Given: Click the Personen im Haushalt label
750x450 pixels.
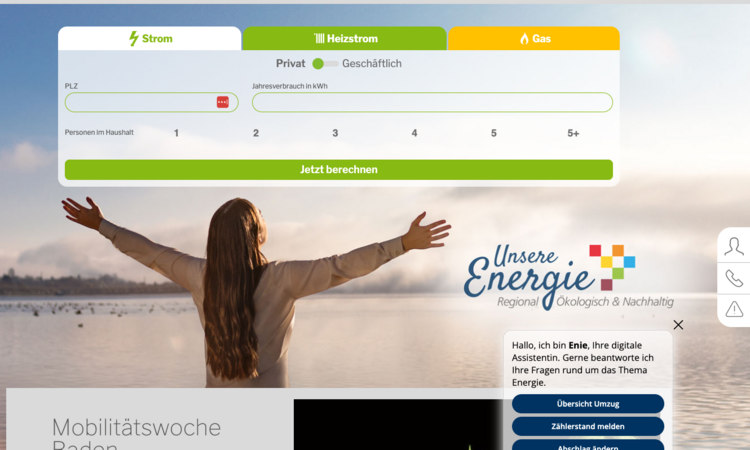Looking at the screenshot, I should click(x=99, y=132).
